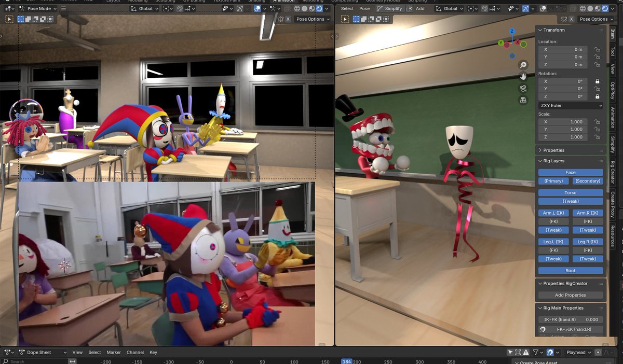This screenshot has width=623, height=364.
Task: Toggle the Leg.R (IK) rig layer
Action: coord(588,242)
